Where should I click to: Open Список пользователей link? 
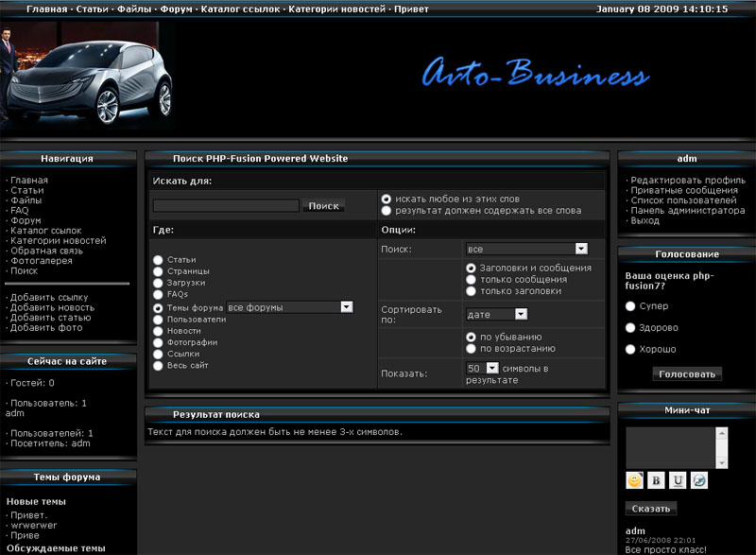click(683, 200)
